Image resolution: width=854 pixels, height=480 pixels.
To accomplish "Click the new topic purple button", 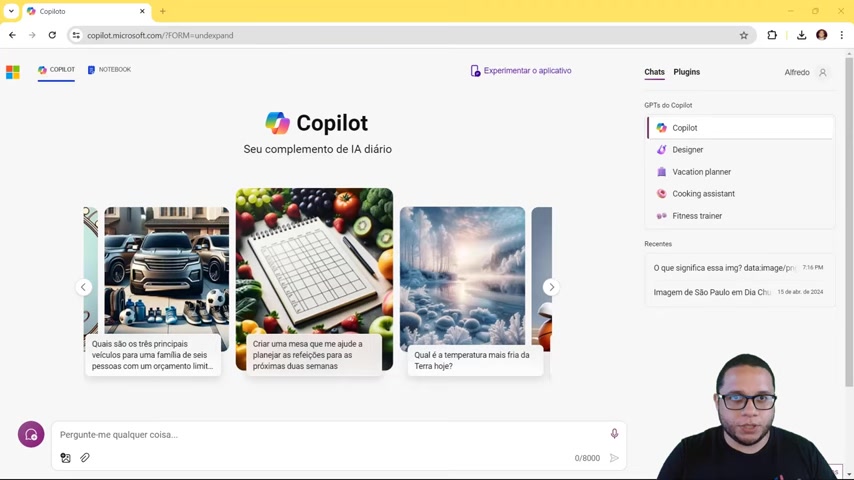I will point(31,434).
